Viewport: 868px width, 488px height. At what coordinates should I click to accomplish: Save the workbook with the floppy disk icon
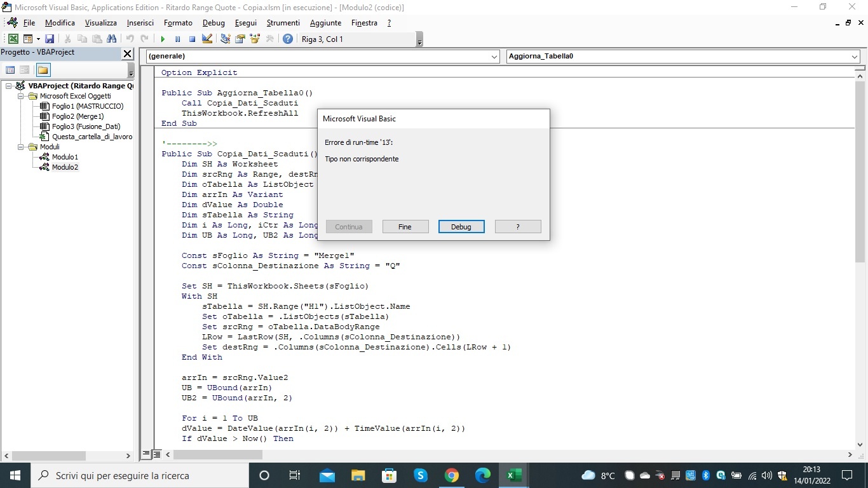pos(50,39)
